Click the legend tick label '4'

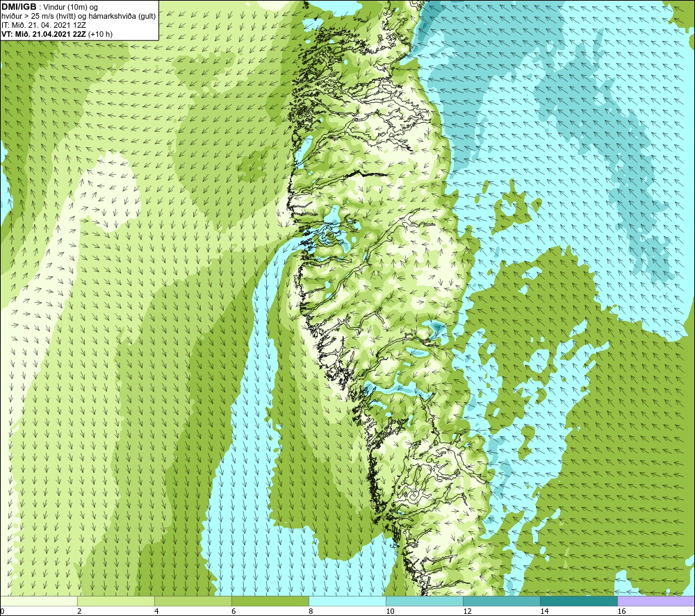pyautogui.click(x=156, y=611)
